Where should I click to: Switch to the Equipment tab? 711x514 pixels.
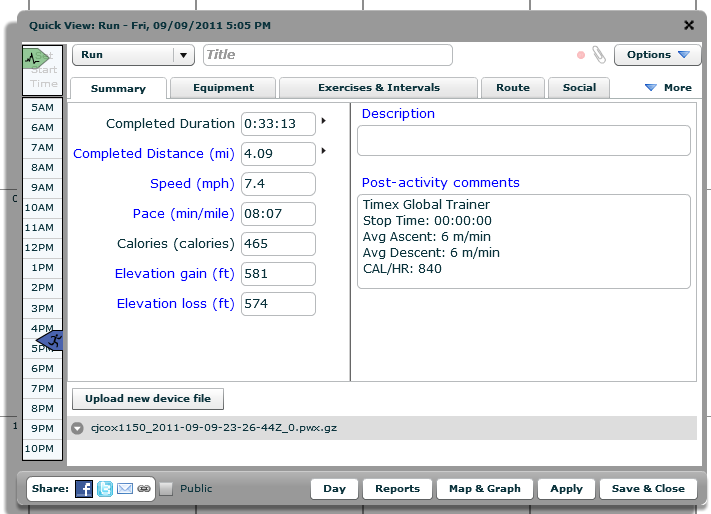click(223, 88)
